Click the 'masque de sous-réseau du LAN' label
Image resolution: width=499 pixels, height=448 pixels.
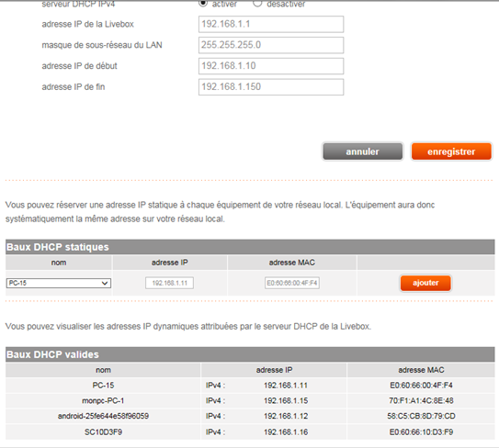point(102,45)
